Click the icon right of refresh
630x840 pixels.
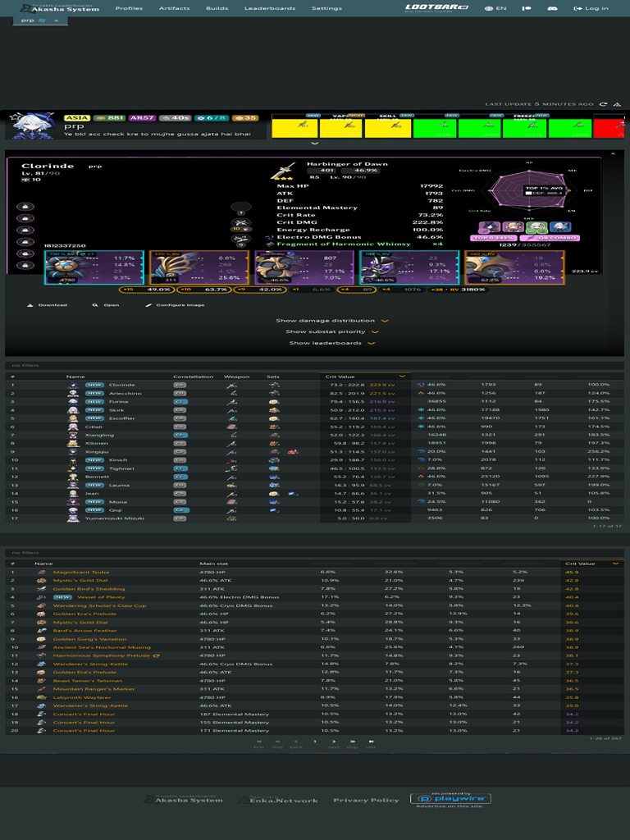coord(617,104)
